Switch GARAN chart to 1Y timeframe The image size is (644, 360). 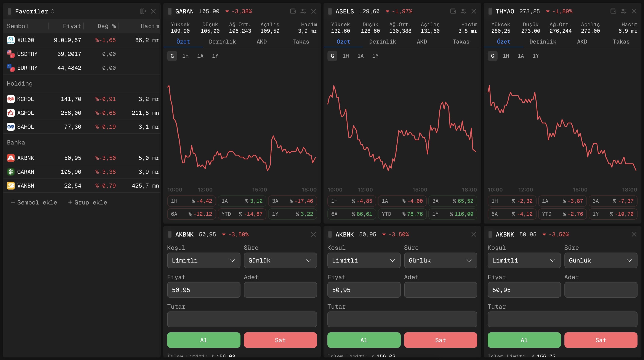tap(215, 56)
